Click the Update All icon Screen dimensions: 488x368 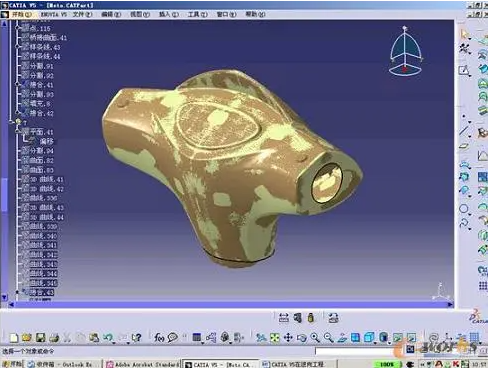point(333,318)
